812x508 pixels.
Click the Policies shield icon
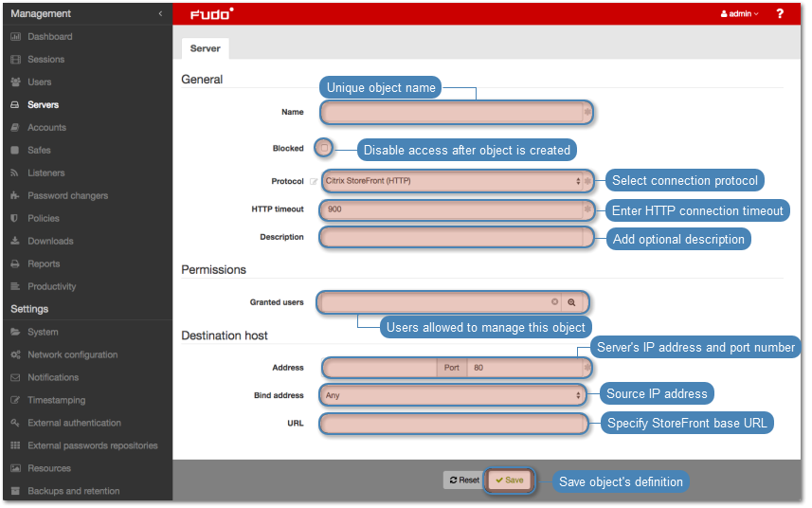tap(14, 219)
